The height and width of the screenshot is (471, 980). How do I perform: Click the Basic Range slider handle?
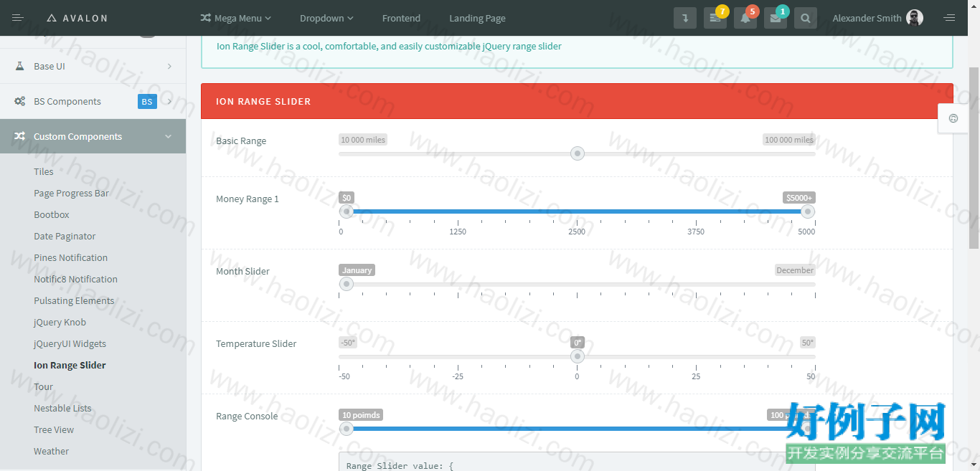pos(577,153)
